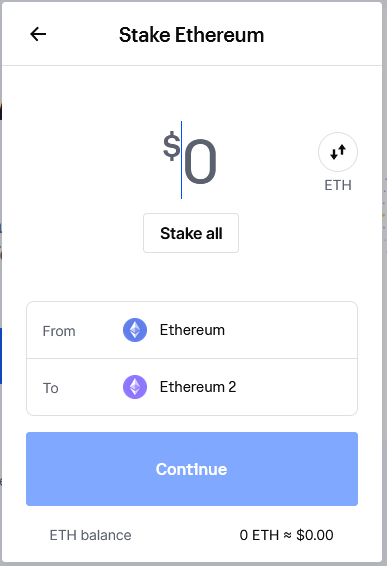
Task: Click the large zero amount digit
Action: tap(200, 161)
